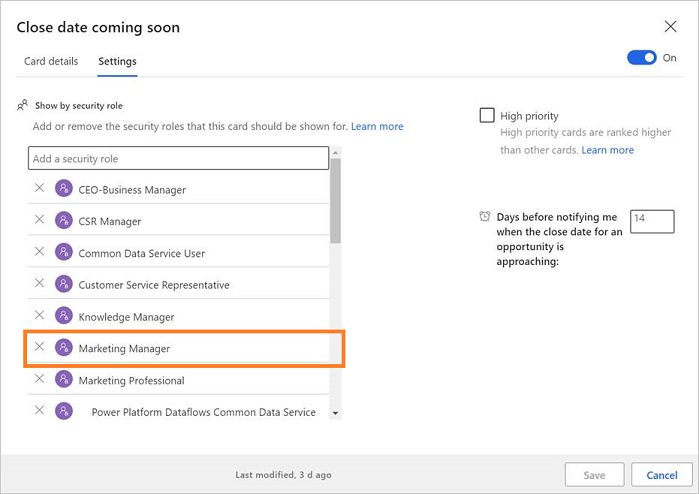
Task: Click the Marketing Manager role avatar icon
Action: click(x=64, y=348)
